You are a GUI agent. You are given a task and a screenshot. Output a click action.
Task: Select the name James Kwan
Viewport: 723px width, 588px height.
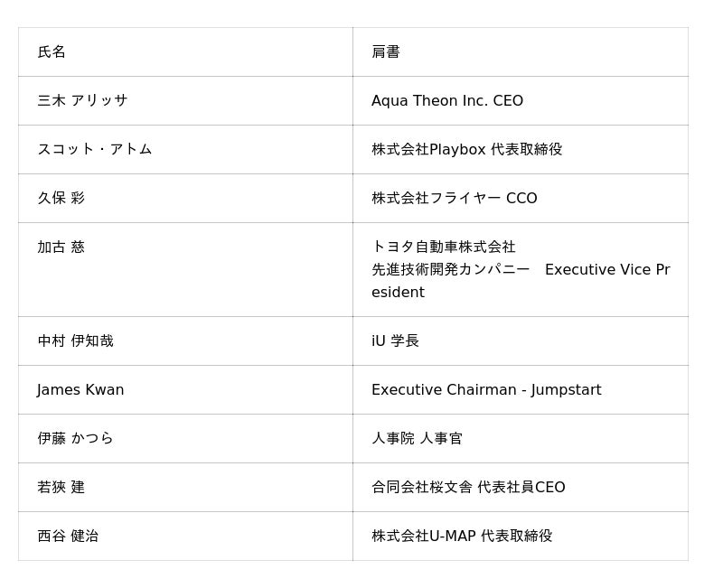(80, 390)
